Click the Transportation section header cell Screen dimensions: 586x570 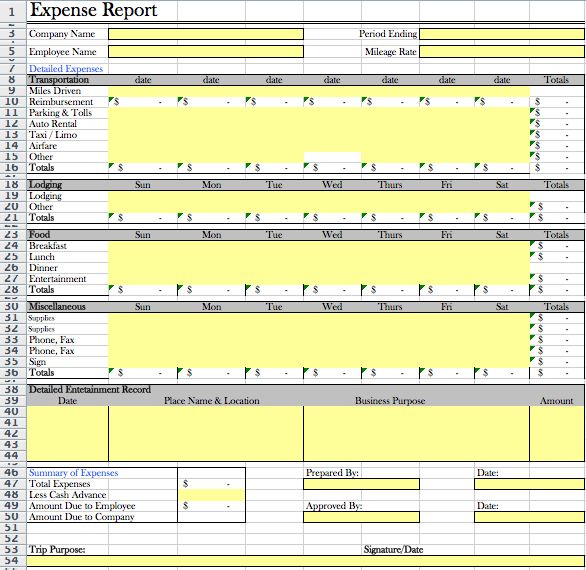(x=68, y=80)
